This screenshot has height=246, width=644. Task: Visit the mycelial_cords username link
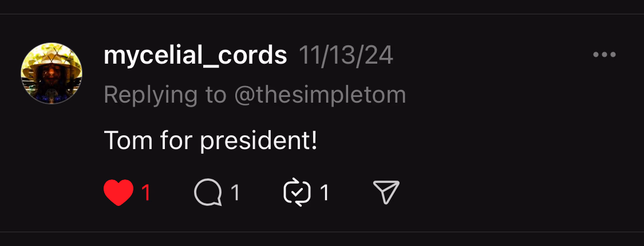pyautogui.click(x=195, y=55)
